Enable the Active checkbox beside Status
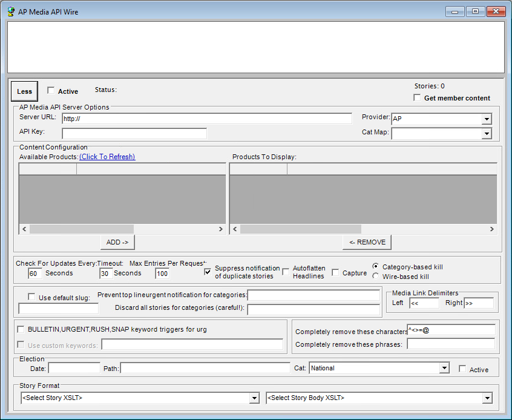Viewport: 512px width, 420px height. click(51, 90)
